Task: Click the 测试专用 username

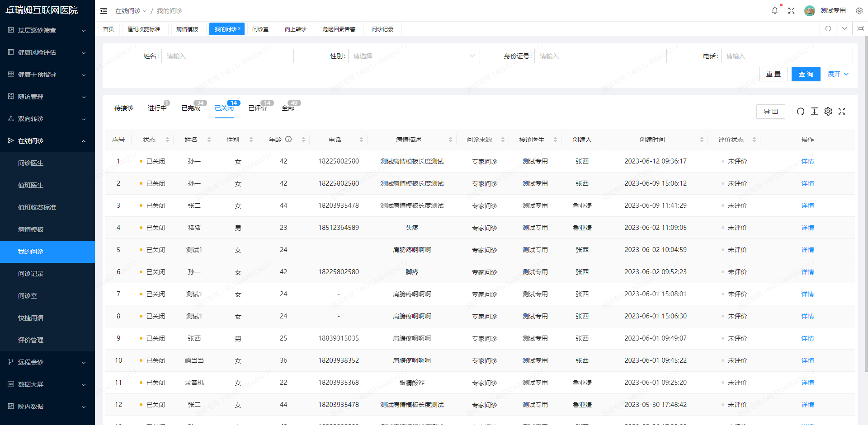Action: click(x=833, y=10)
